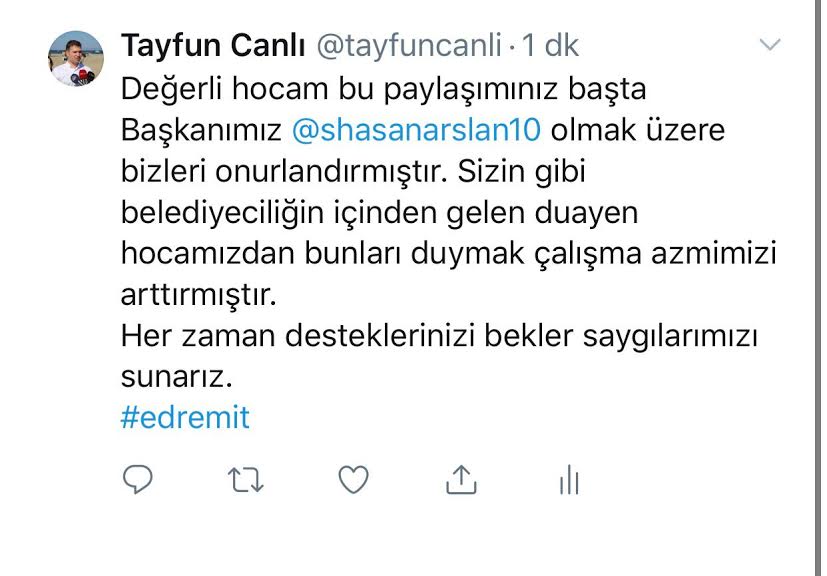View tweet analytics bar chart icon
This screenshot has height=576, width=827.
pos(570,479)
